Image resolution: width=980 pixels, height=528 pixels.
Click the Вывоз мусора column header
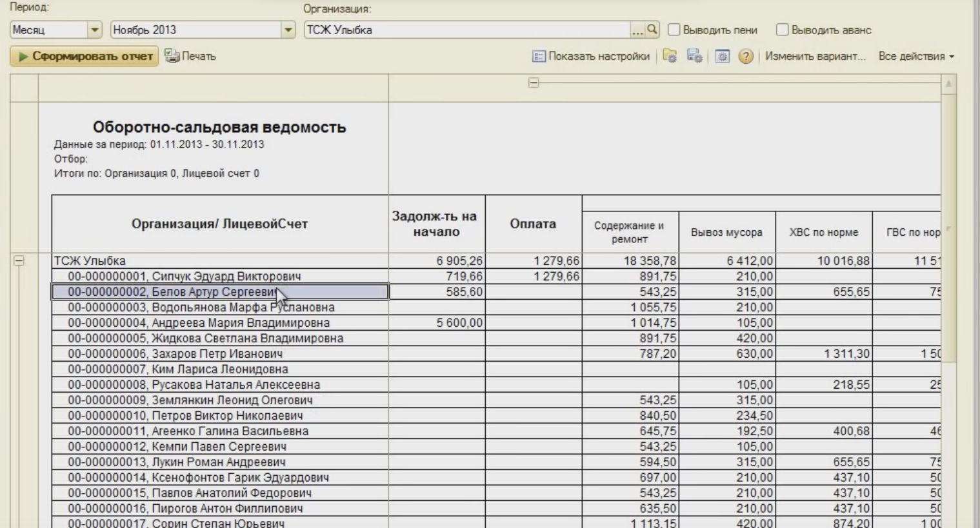(x=727, y=232)
